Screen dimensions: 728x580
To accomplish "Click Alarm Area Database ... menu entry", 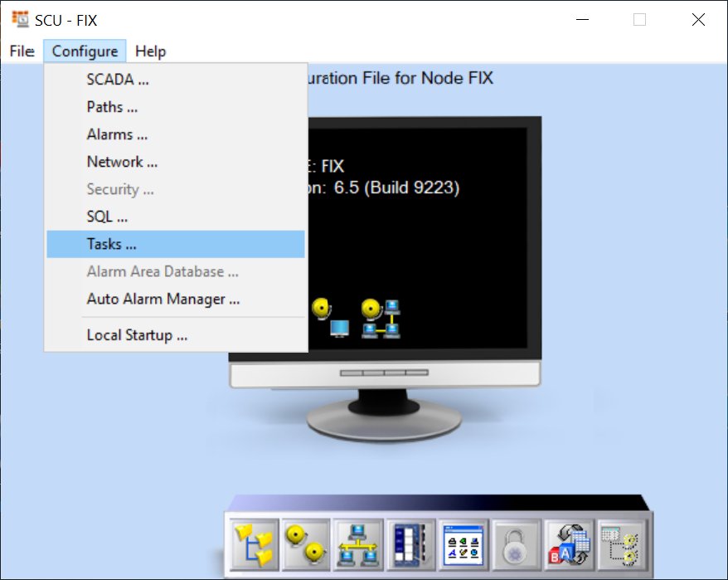I will (x=176, y=271).
